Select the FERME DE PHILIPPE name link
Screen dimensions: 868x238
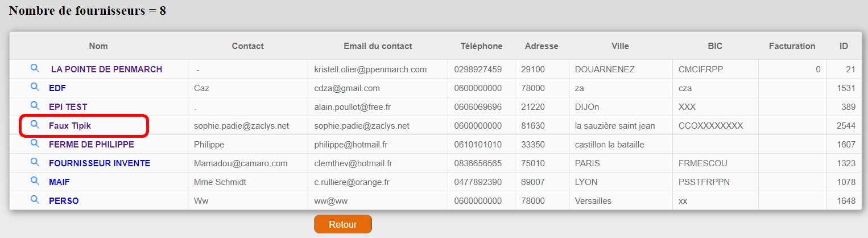pyautogui.click(x=91, y=145)
